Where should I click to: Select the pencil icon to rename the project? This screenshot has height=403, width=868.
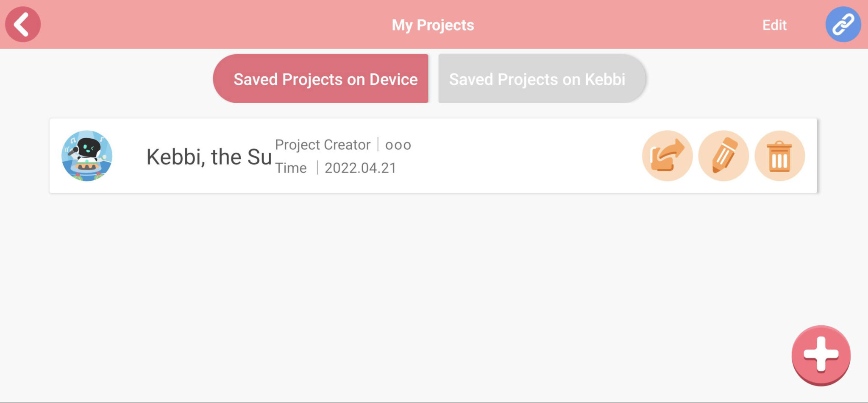coord(723,155)
